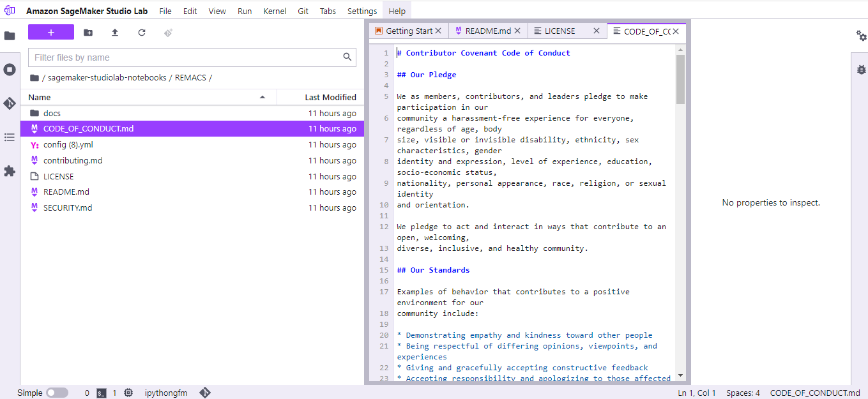Screen dimensions: 868x399
Task: Open the File menu
Action: click(165, 11)
